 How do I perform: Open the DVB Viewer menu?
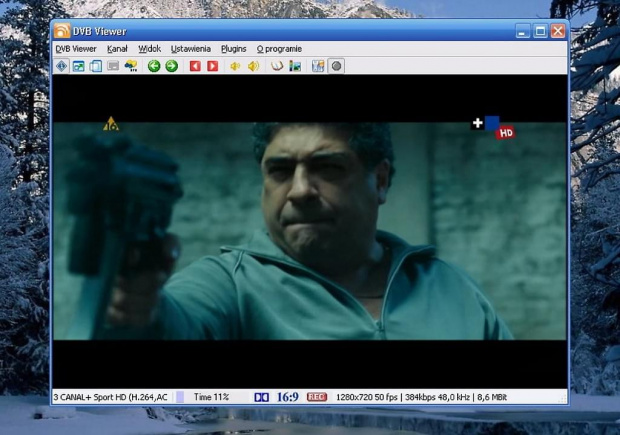[x=76, y=49]
